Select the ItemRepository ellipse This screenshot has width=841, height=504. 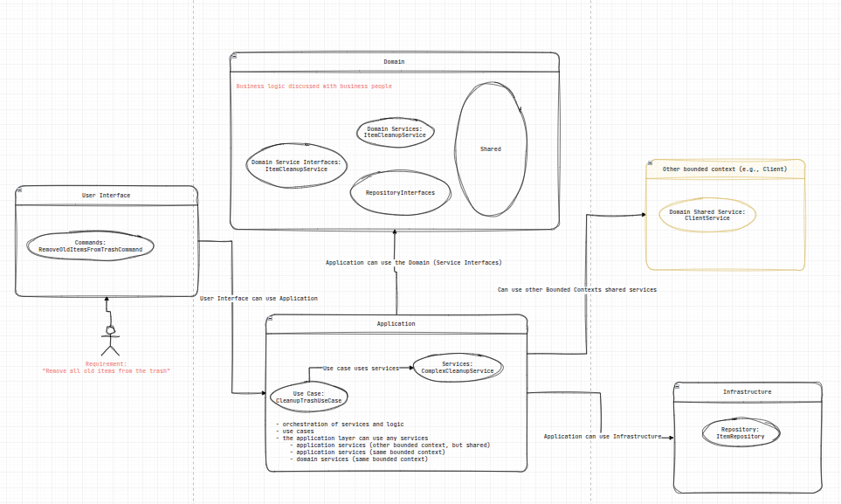coord(741,432)
